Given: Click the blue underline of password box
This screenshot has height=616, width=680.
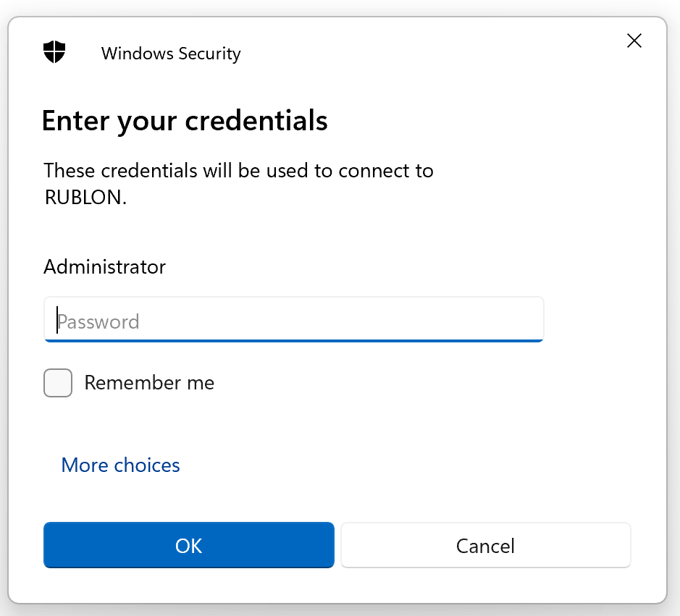Looking at the screenshot, I should 293,340.
